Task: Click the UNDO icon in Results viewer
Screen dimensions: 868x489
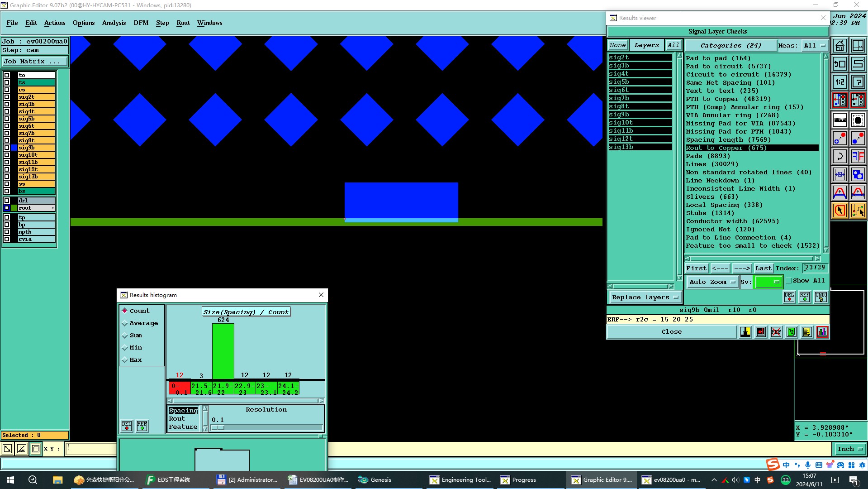Action: pos(821,297)
